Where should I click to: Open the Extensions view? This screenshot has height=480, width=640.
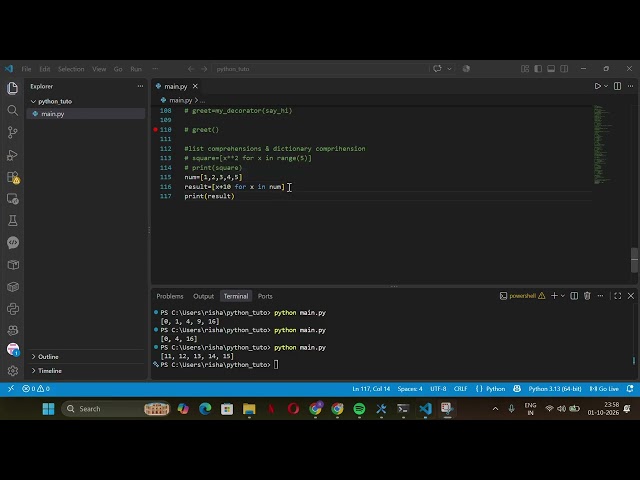13,177
